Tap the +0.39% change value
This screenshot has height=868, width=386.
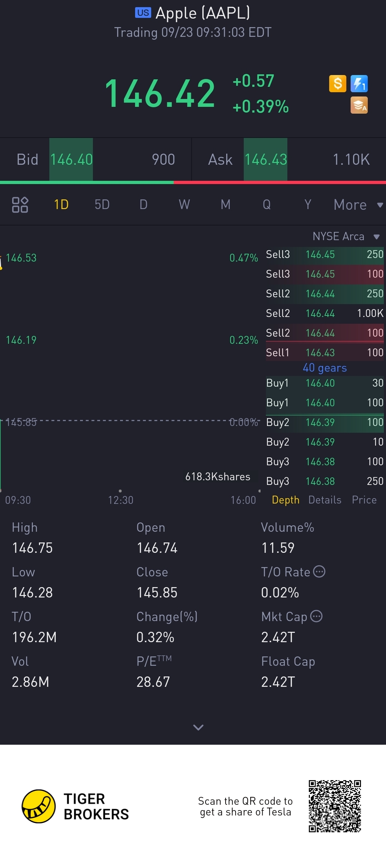(x=261, y=106)
